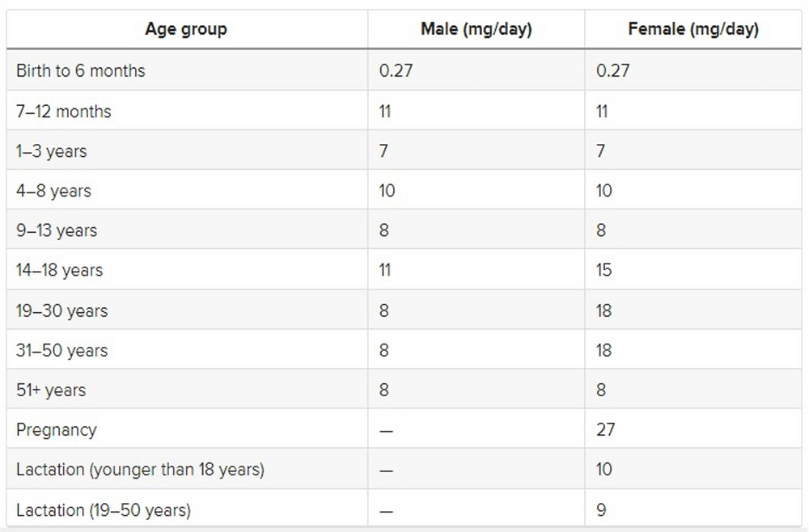The height and width of the screenshot is (532, 809).
Task: Select the 1–3 years row label
Action: (51, 151)
